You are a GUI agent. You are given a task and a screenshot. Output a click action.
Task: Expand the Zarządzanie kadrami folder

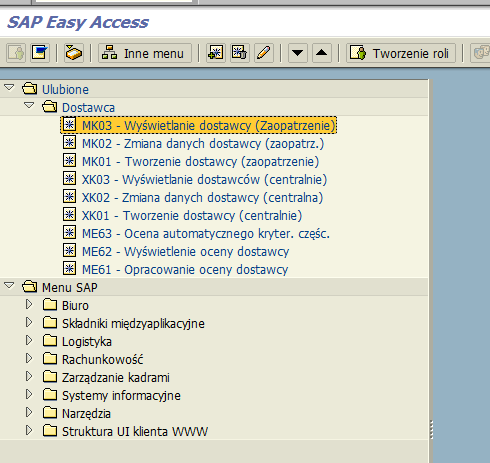coord(29,376)
